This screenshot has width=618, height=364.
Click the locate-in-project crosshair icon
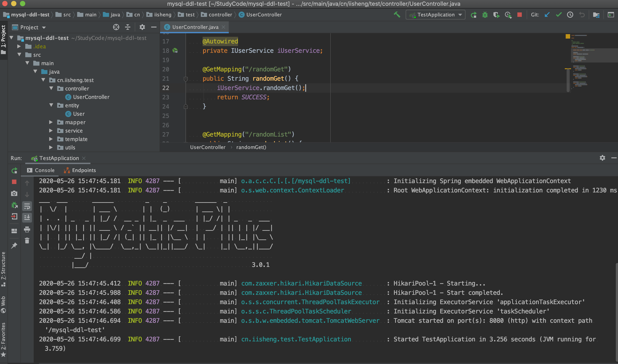[x=116, y=27]
